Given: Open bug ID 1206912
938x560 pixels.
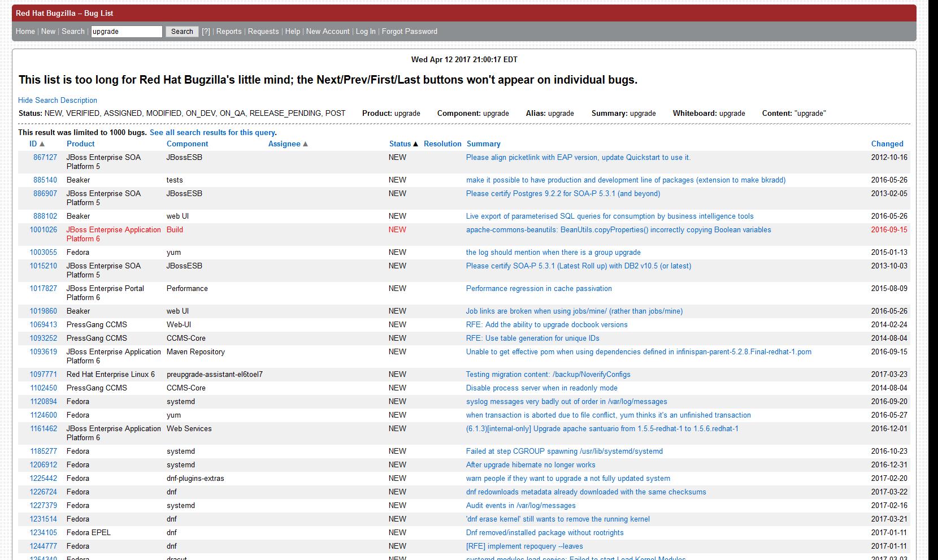Looking at the screenshot, I should coord(44,465).
